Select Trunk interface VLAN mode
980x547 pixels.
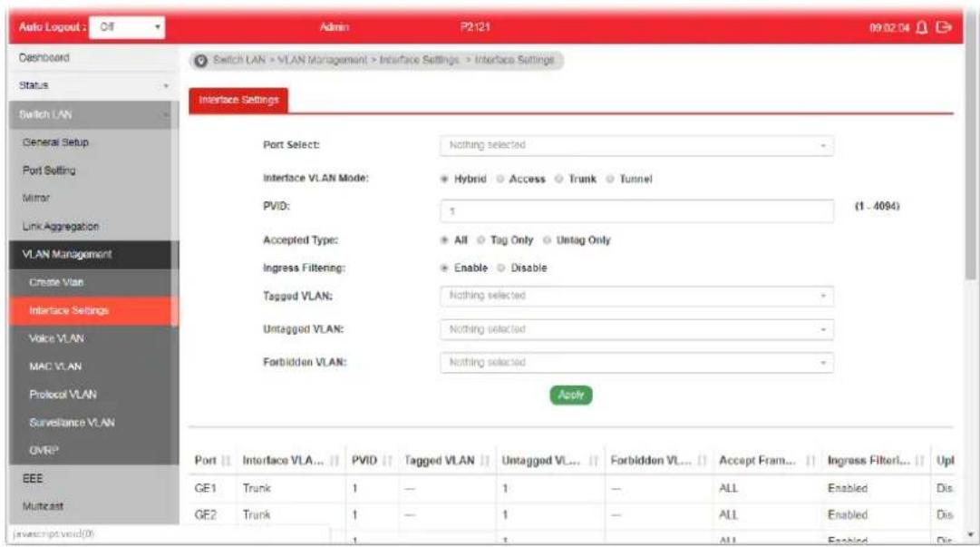559,180
